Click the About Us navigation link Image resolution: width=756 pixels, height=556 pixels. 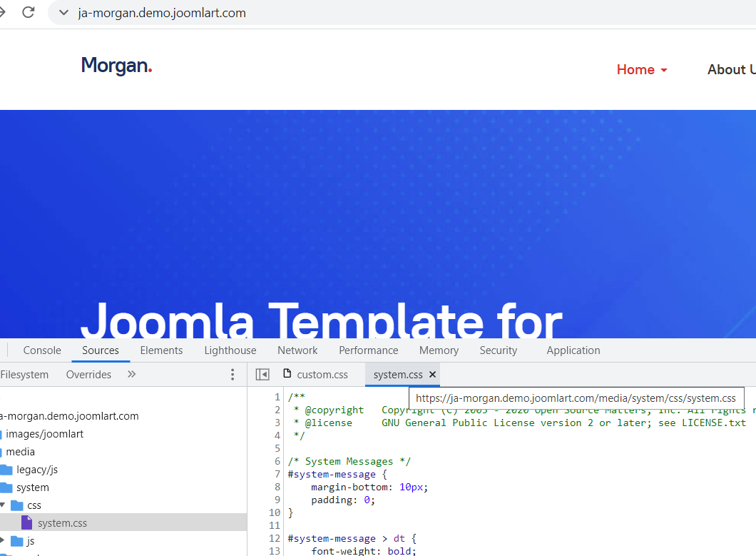tap(731, 69)
